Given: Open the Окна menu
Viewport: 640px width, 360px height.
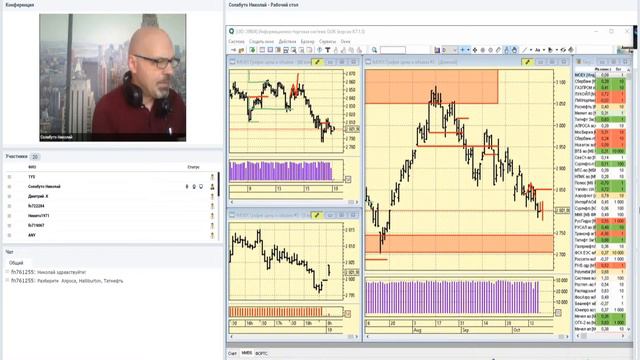Looking at the screenshot, I should [345, 42].
